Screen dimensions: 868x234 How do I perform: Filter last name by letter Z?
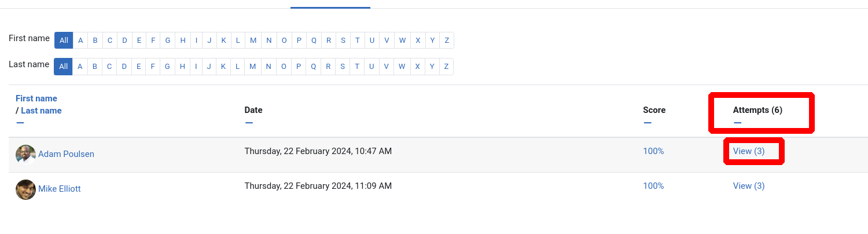point(446,67)
